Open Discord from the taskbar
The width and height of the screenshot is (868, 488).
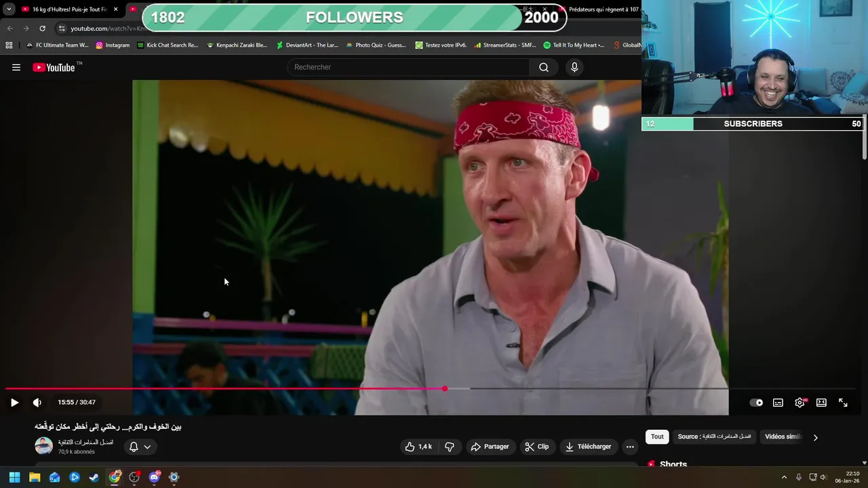coord(154,477)
